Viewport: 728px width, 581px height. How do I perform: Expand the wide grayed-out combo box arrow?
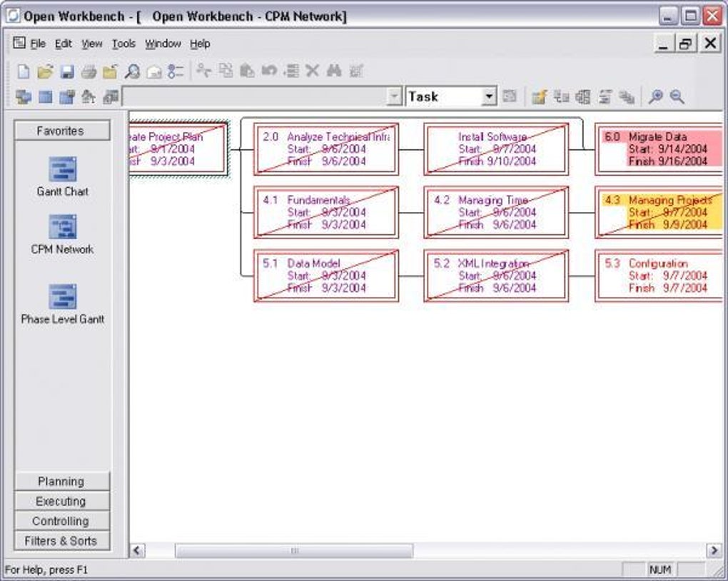[x=394, y=96]
